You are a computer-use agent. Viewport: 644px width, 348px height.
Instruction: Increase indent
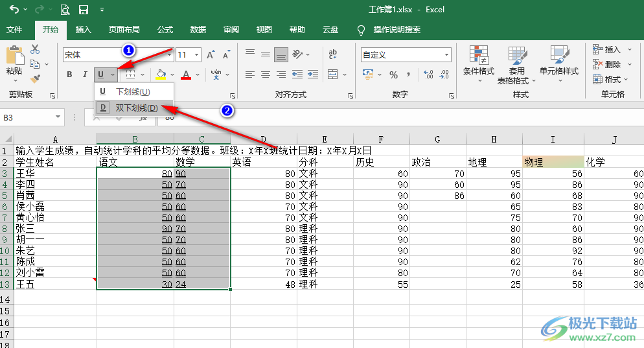pyautogui.click(x=313, y=75)
